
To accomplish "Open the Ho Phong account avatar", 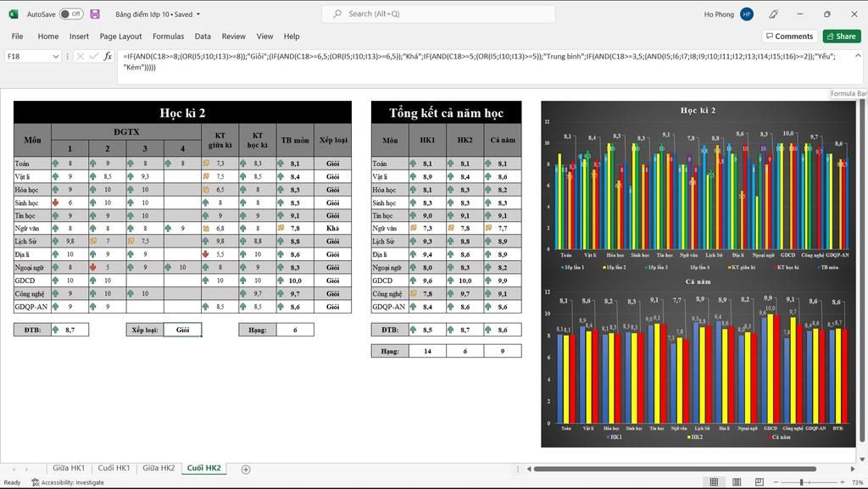I will tap(747, 14).
